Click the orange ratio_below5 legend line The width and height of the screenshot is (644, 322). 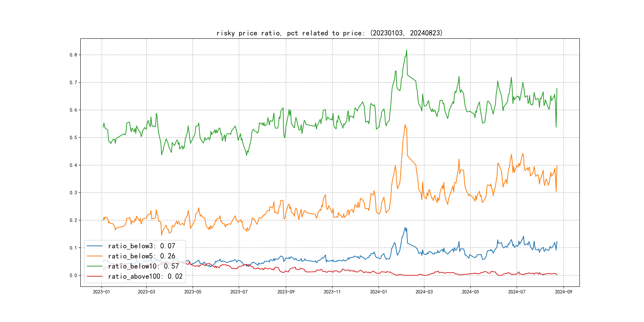(x=94, y=256)
